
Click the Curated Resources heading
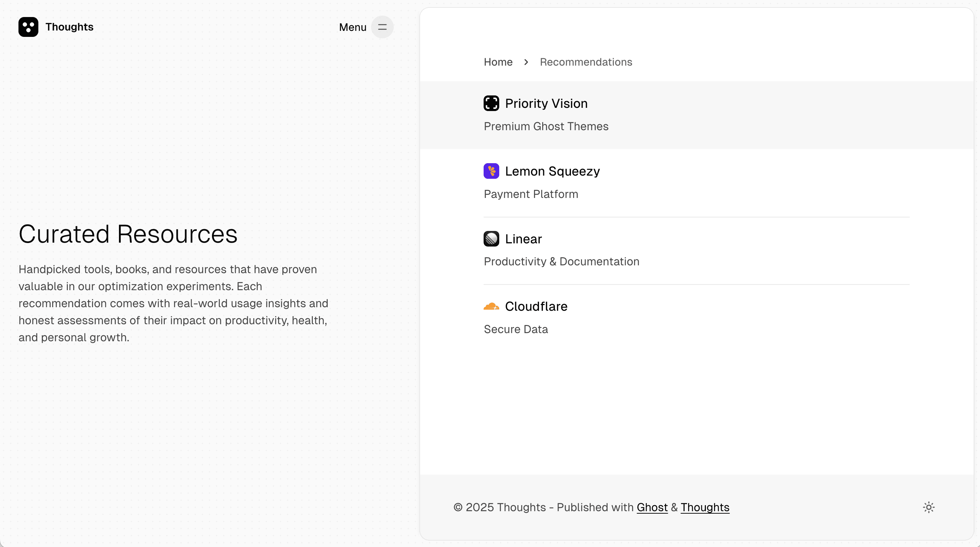click(x=128, y=233)
